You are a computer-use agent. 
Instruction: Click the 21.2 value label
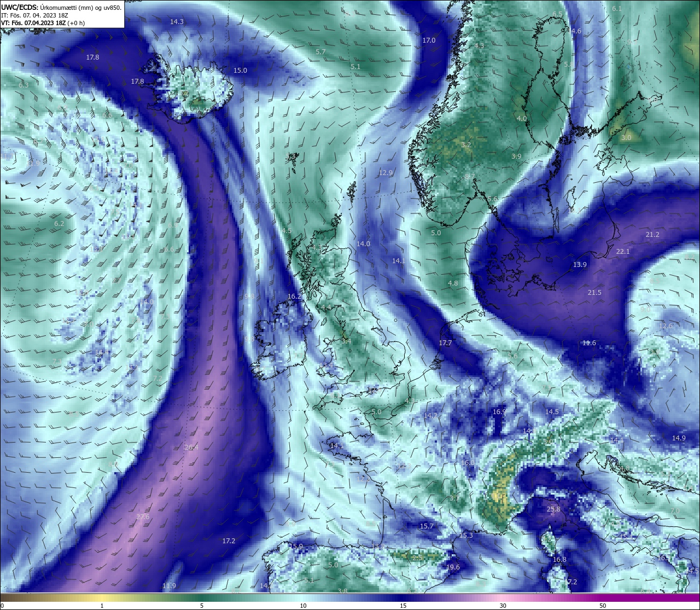point(652,235)
